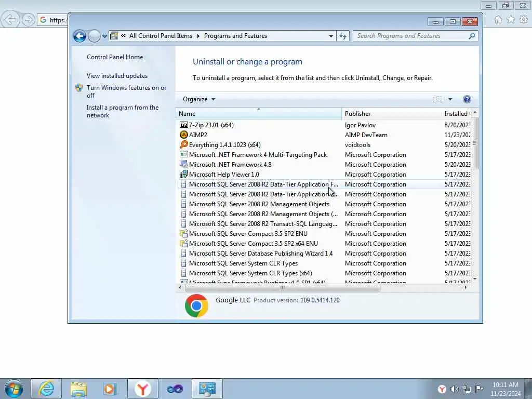Click the change view icon

437,99
